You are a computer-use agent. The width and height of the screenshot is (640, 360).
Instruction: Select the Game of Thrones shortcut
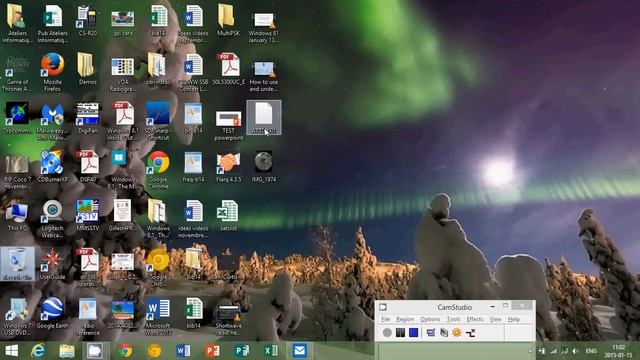tap(17, 73)
